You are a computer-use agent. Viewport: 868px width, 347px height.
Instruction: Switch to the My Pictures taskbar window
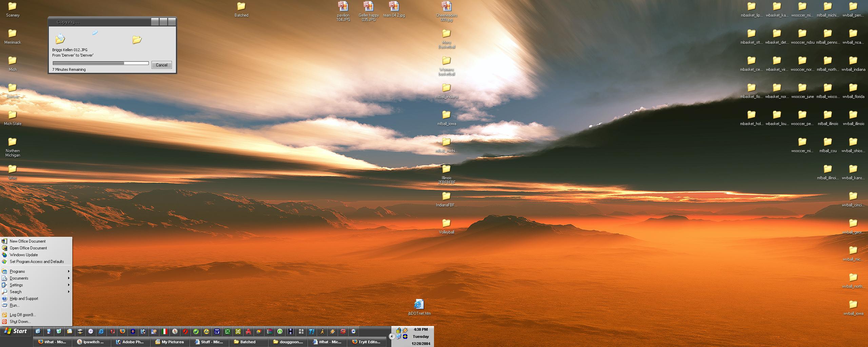click(170, 342)
